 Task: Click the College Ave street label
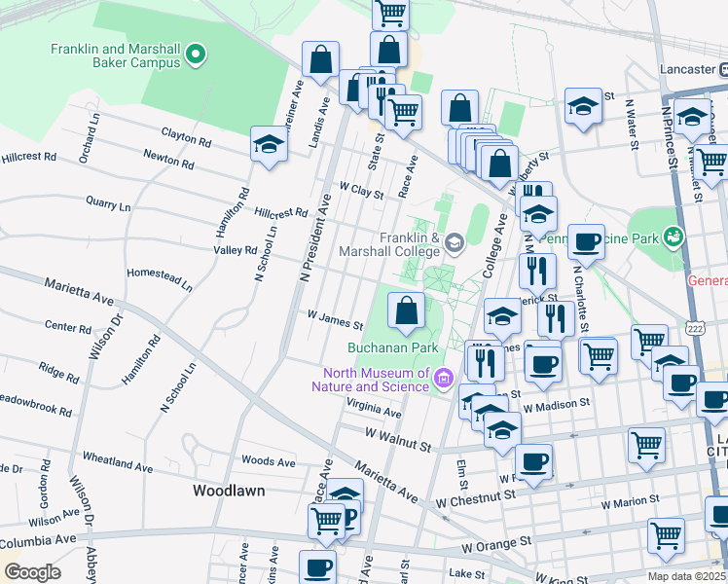click(x=495, y=245)
